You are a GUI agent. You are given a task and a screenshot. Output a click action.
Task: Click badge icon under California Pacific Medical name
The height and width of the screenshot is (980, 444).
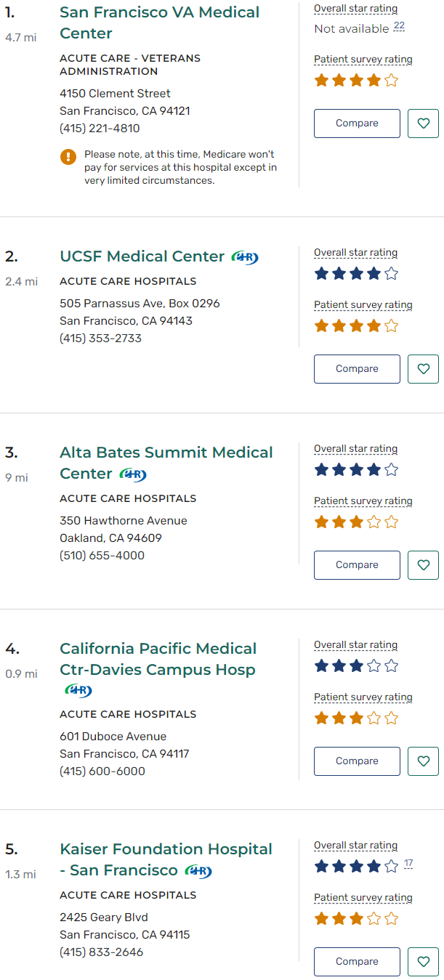click(78, 690)
